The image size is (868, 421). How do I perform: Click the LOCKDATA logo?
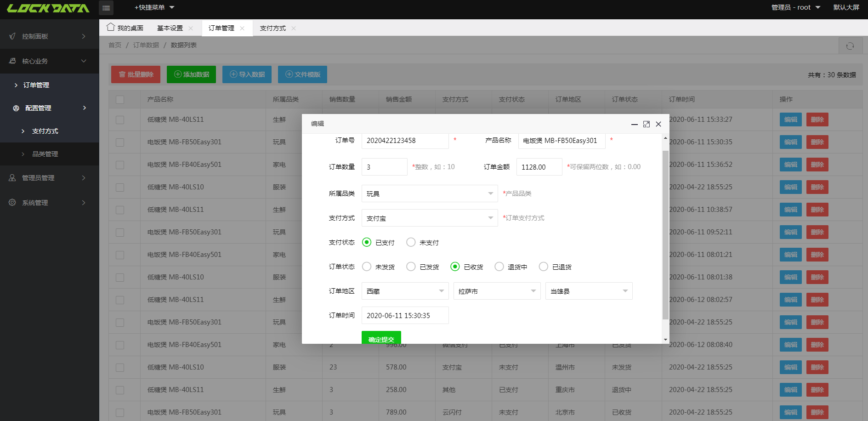(48, 8)
